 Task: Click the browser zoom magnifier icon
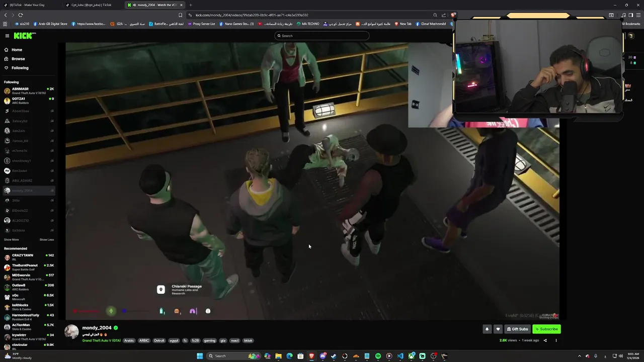(x=435, y=15)
